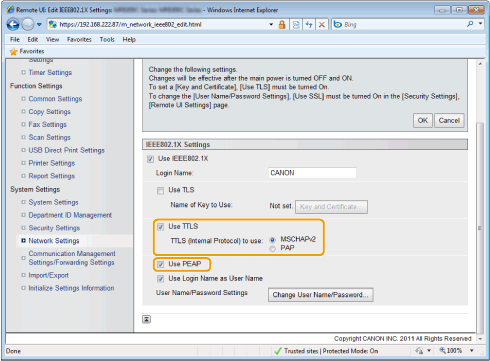This screenshot has width=490, height=361.
Task: Open Report Settings link
Action: coord(52,176)
